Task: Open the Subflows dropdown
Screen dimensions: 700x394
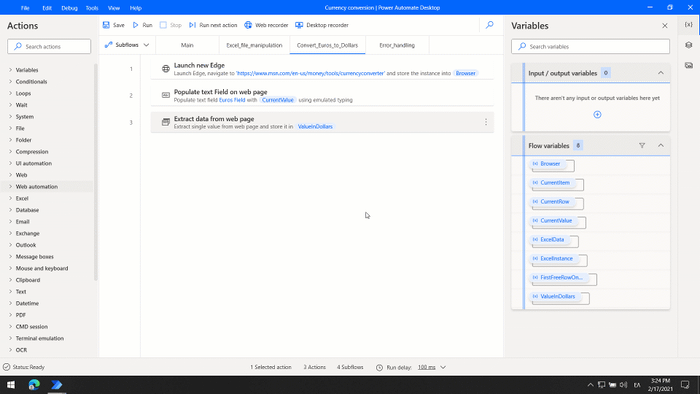Action: coord(127,45)
